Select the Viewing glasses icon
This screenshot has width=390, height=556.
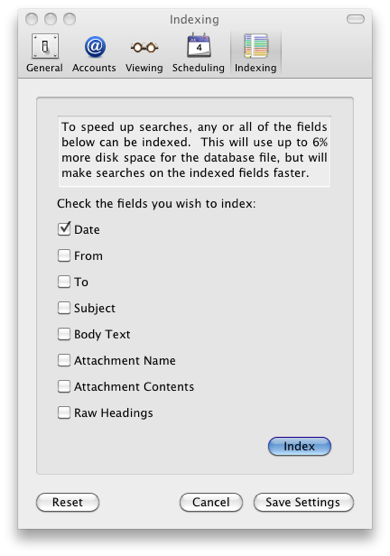point(144,47)
